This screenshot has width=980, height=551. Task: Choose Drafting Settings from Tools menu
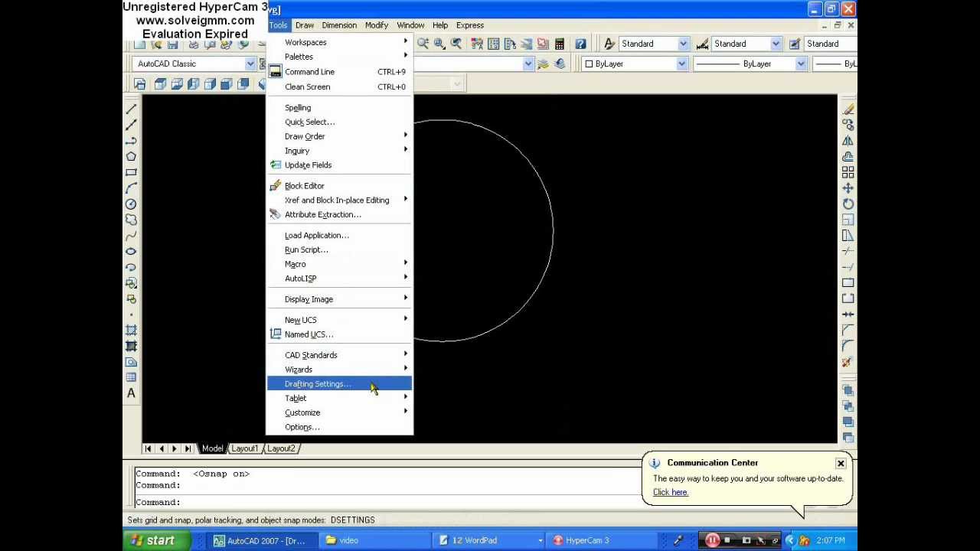point(339,384)
